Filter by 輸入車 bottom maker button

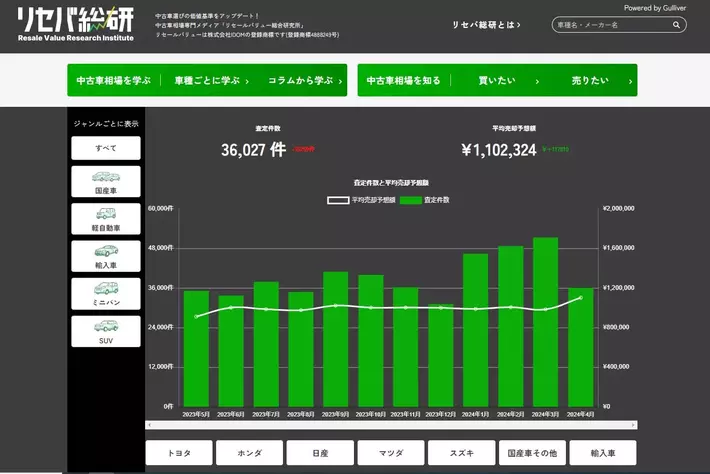point(603,453)
